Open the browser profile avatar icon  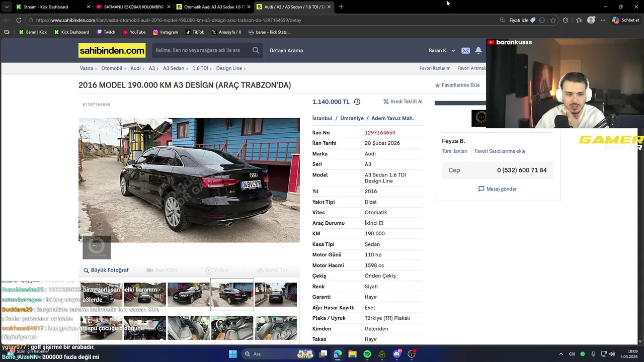591,20
